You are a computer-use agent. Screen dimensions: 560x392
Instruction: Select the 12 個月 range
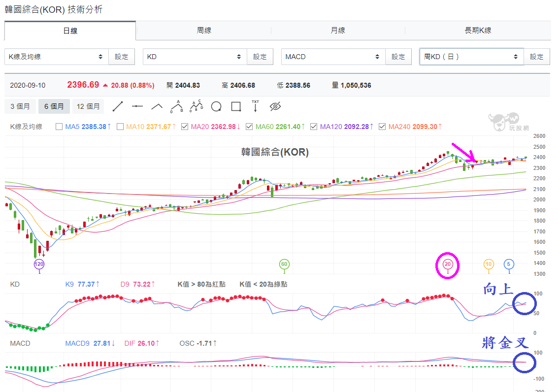88,106
